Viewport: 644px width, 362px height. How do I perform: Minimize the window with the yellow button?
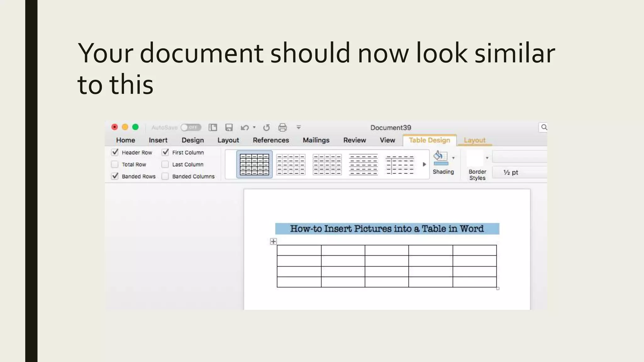pos(125,127)
